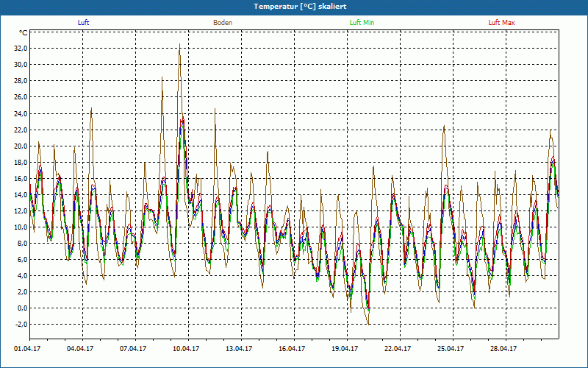Select the 10,0 y-axis value

tap(21, 227)
